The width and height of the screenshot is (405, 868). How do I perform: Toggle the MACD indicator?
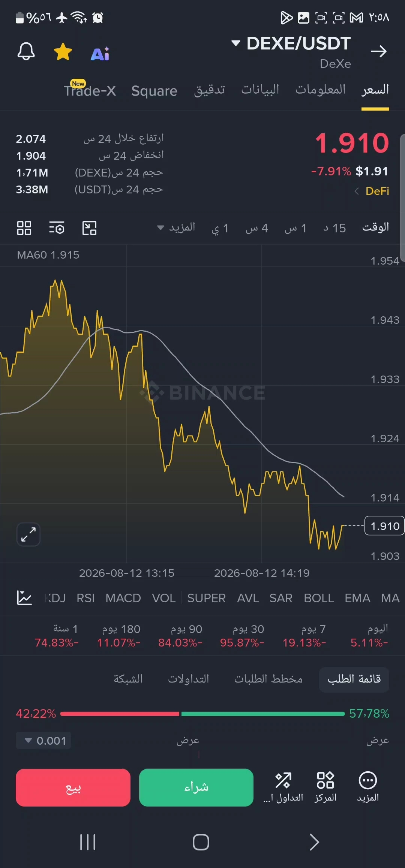123,598
